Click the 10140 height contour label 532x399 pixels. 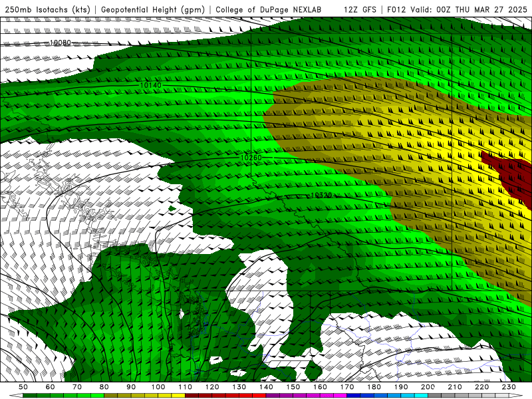pos(151,85)
